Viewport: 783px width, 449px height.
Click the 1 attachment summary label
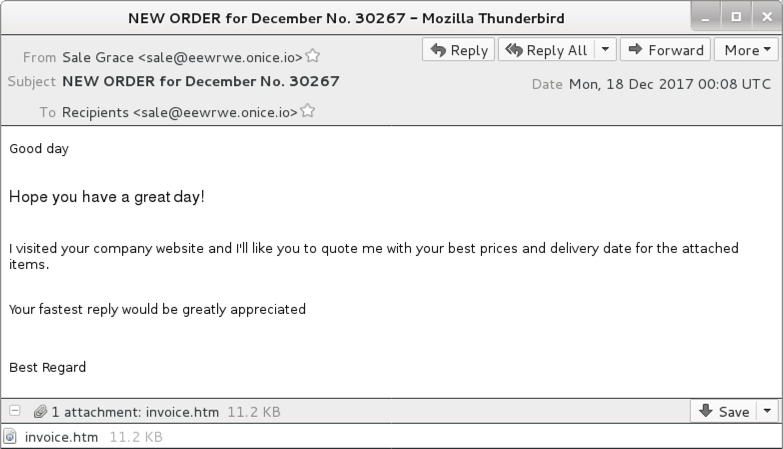tap(135, 412)
